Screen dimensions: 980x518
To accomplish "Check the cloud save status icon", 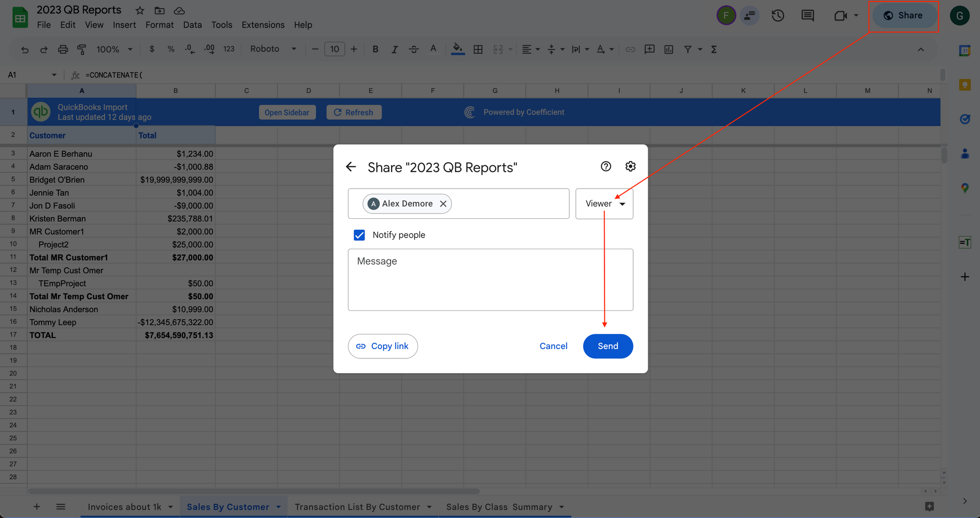I will (179, 10).
